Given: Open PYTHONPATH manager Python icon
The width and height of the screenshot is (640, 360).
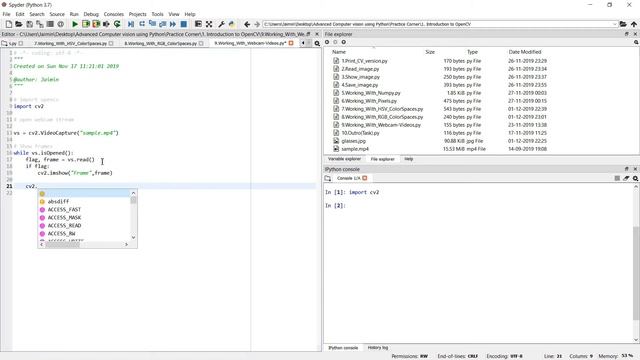Looking at the screenshot, I should (x=232, y=24).
